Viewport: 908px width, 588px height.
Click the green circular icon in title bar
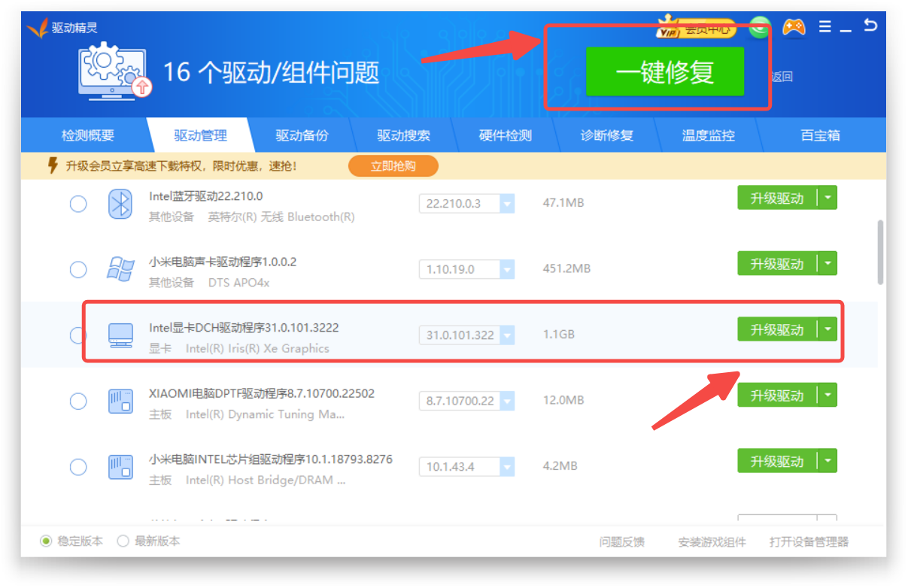coord(760,29)
